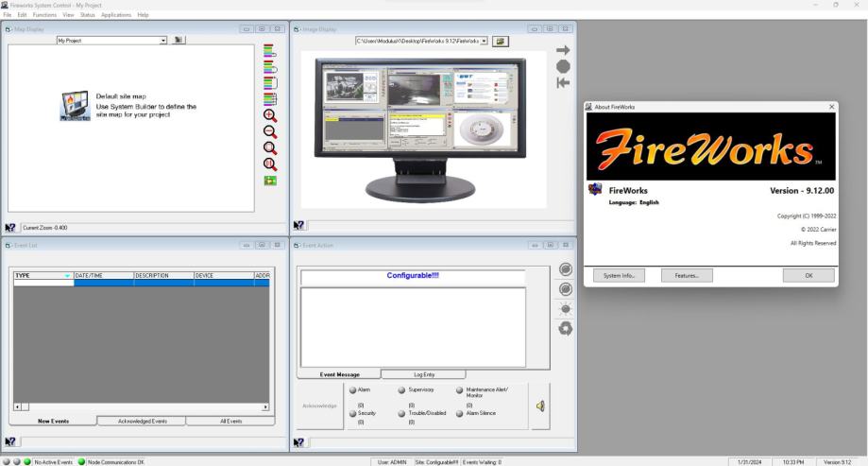
Task: Click the open folder icon beside image path
Action: pos(501,41)
